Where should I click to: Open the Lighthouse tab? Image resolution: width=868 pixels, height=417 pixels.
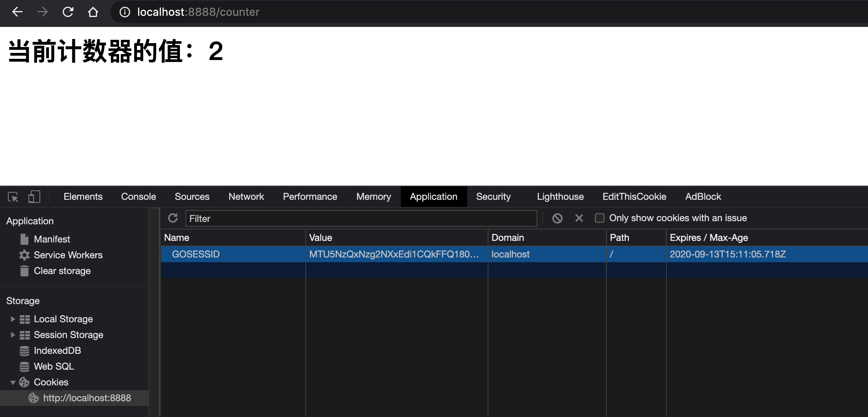coord(560,197)
